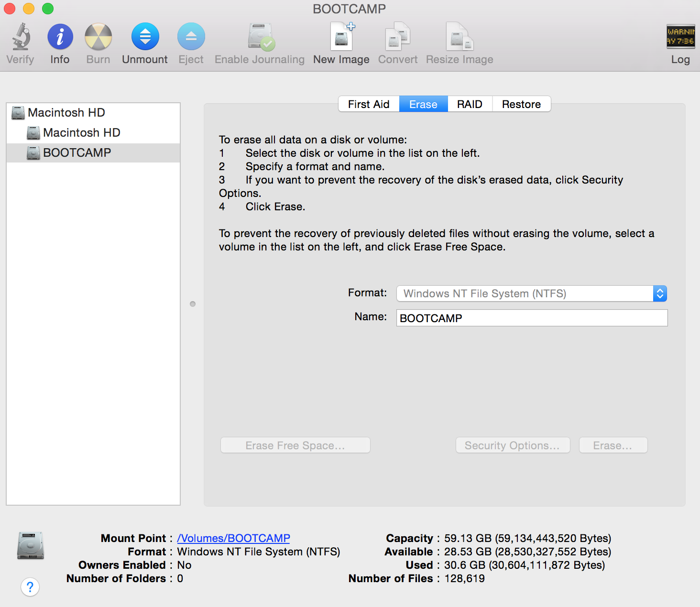Click the Available value 28.53 GB
The width and height of the screenshot is (700, 607).
tap(528, 552)
